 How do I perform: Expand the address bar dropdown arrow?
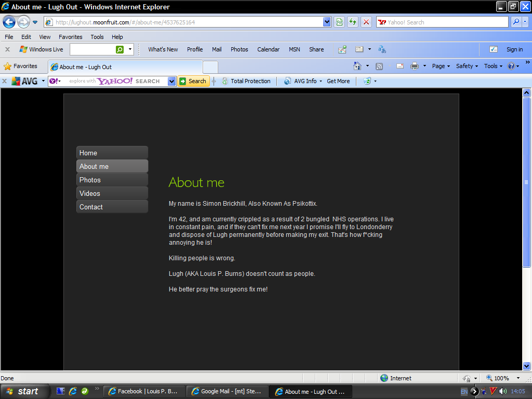[x=327, y=22]
